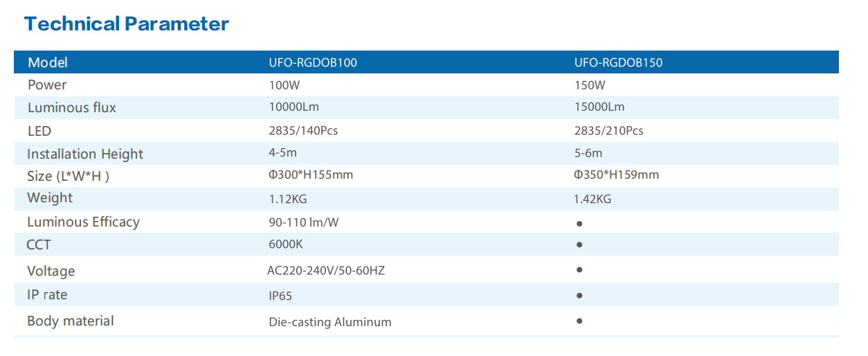868x356 pixels.
Task: Select the Installation Height row label
Action: [x=85, y=154]
